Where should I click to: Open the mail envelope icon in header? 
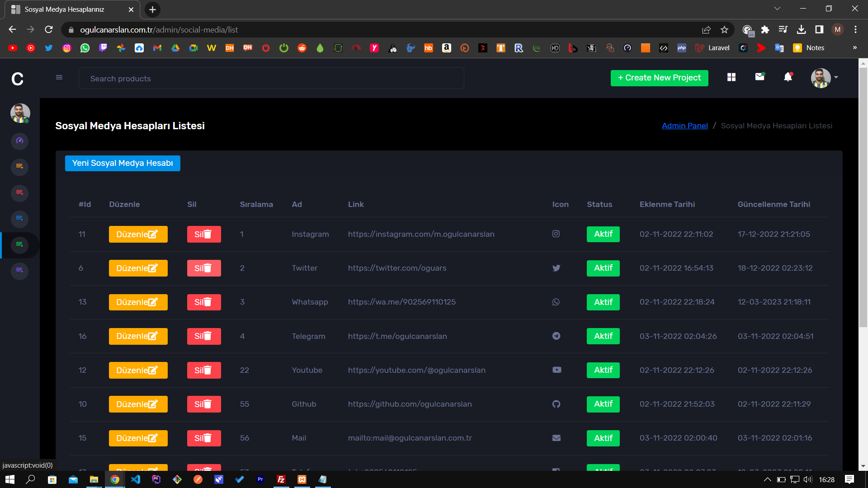(759, 77)
